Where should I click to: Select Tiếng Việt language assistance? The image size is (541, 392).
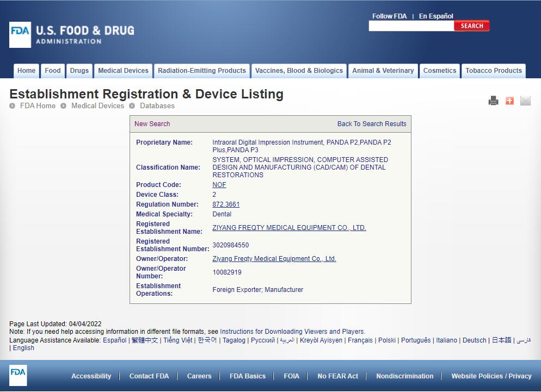(177, 340)
